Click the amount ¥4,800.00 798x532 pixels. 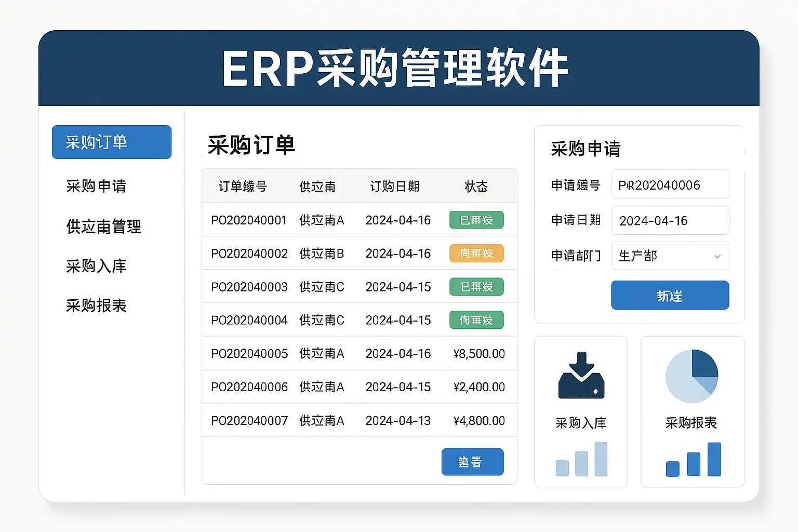[479, 421]
